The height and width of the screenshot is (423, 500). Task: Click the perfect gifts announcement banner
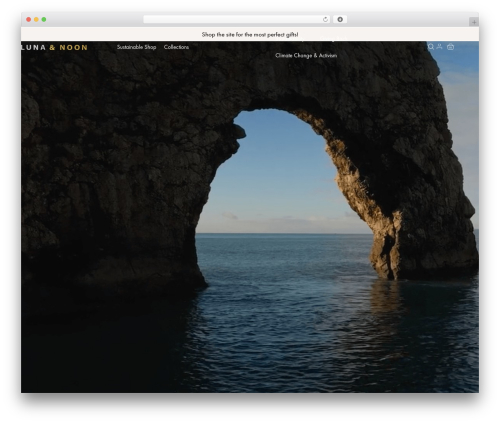pos(250,34)
